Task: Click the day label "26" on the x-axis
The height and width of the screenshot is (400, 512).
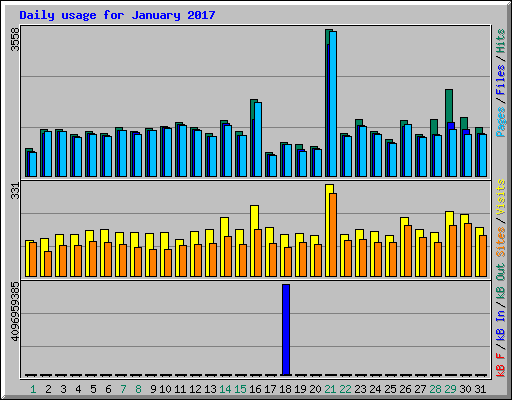Action: pyautogui.click(x=405, y=389)
